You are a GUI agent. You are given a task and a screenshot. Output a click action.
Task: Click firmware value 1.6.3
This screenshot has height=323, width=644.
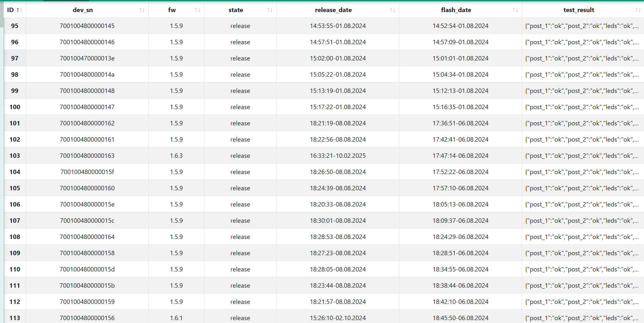(176, 156)
